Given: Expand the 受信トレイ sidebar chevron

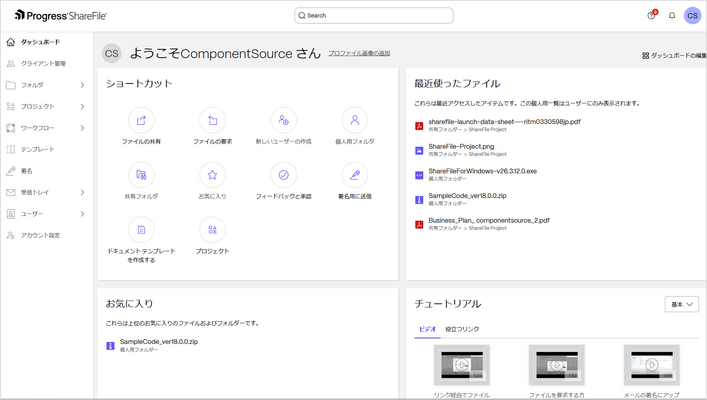Looking at the screenshot, I should (82, 193).
